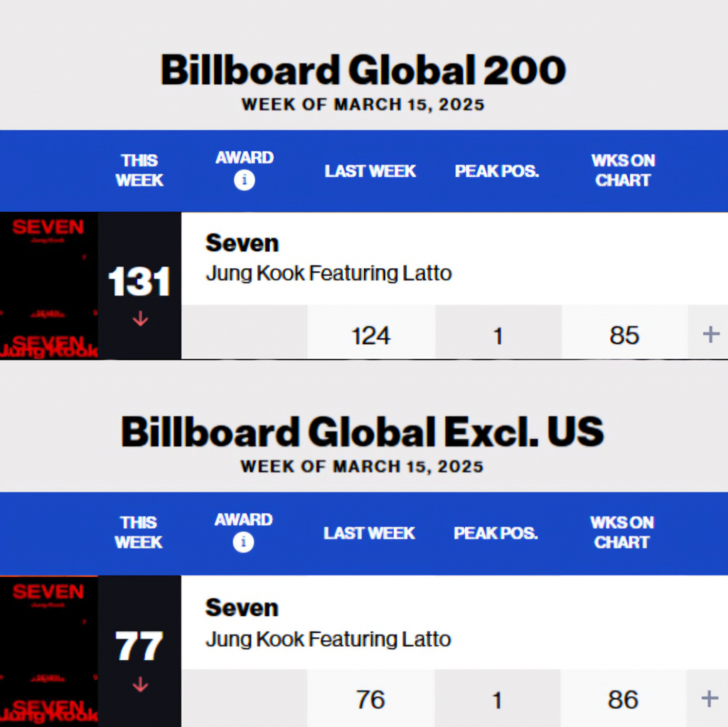Click the Award info icon in Global 200 header
Image resolution: width=728 pixels, height=727 pixels.
coord(245,181)
